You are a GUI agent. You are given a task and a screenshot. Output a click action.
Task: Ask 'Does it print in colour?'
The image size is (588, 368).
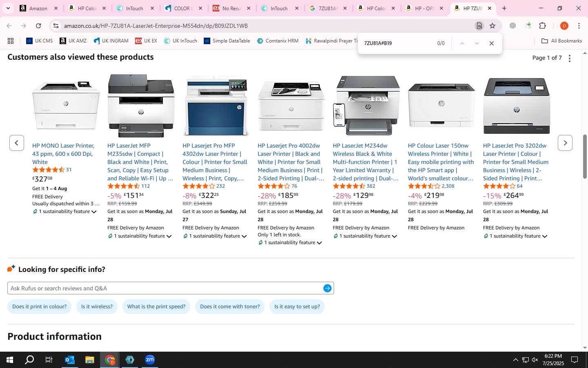(40, 306)
